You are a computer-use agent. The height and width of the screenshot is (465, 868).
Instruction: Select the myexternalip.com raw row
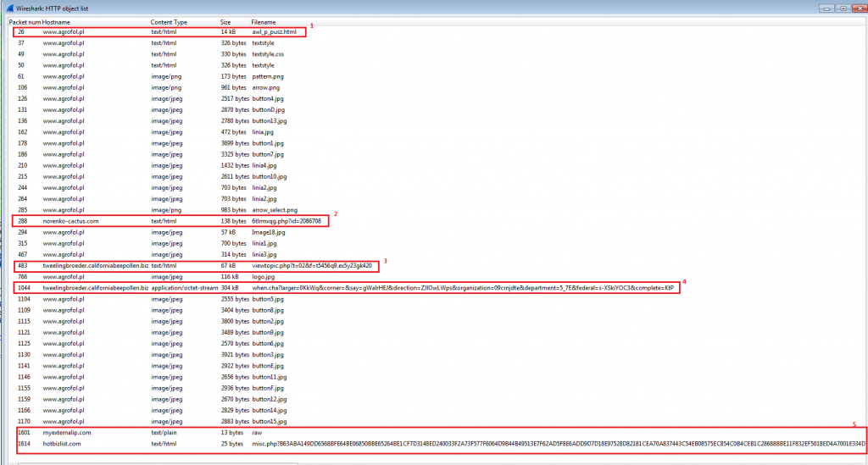pos(437,433)
